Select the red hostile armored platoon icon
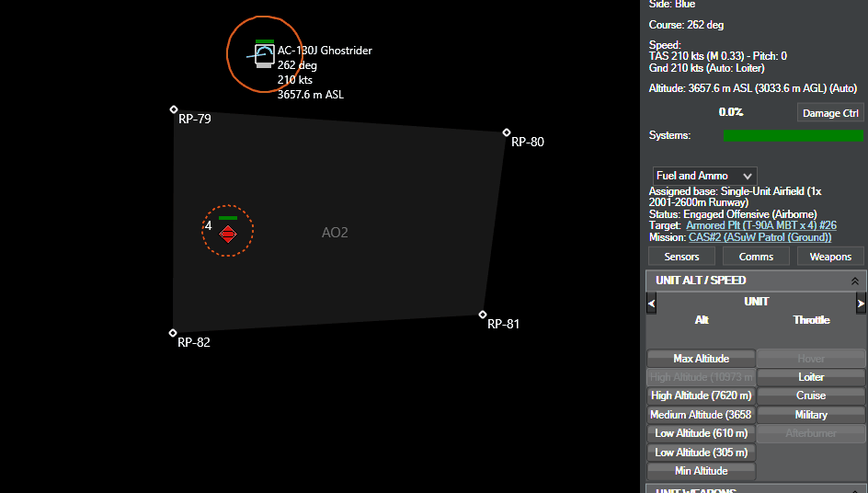868x493 pixels. pyautogui.click(x=227, y=234)
